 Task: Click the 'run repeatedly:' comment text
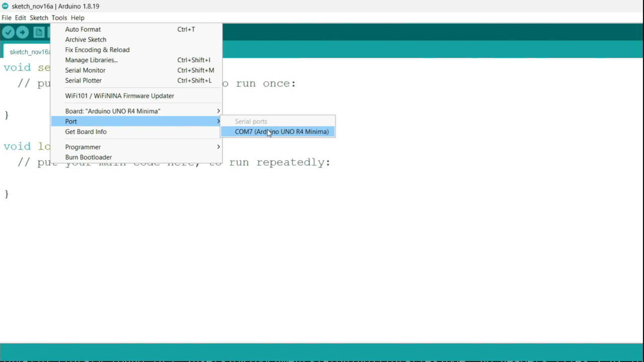click(280, 162)
